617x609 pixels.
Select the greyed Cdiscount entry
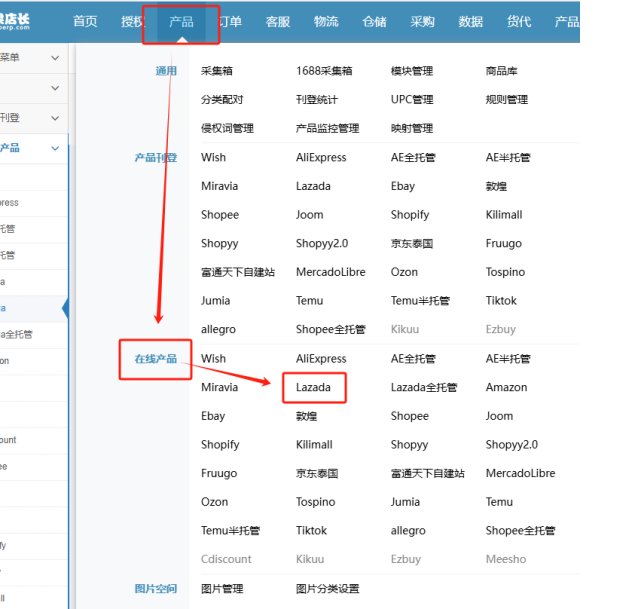[226, 559]
